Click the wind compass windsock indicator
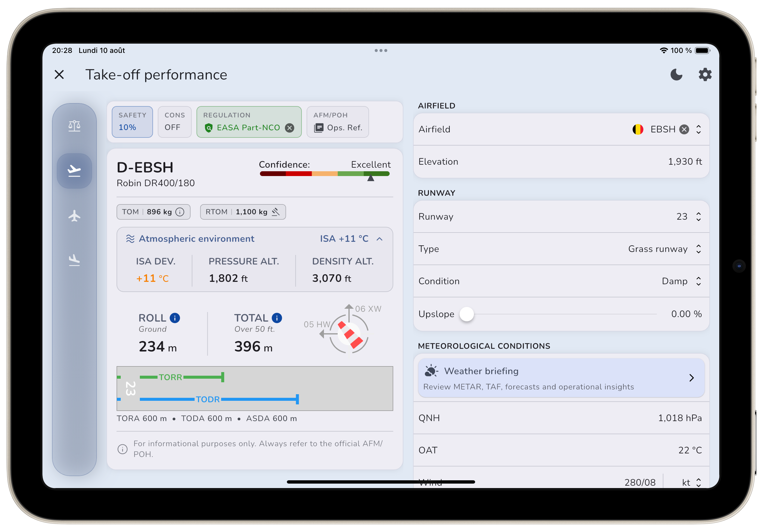This screenshot has width=762, height=532. (349, 334)
